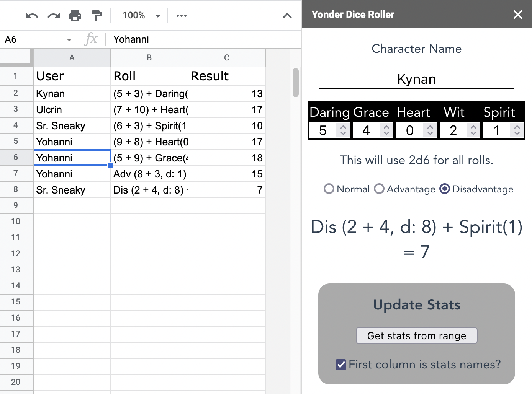The height and width of the screenshot is (394, 532).
Task: Toggle First column is stats names checkbox
Action: [341, 365]
